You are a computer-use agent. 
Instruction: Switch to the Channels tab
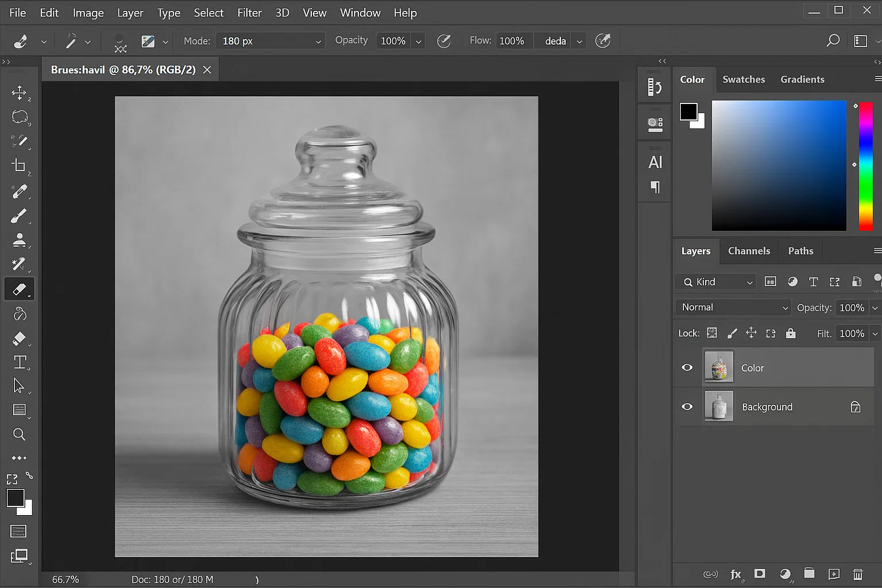[749, 251]
